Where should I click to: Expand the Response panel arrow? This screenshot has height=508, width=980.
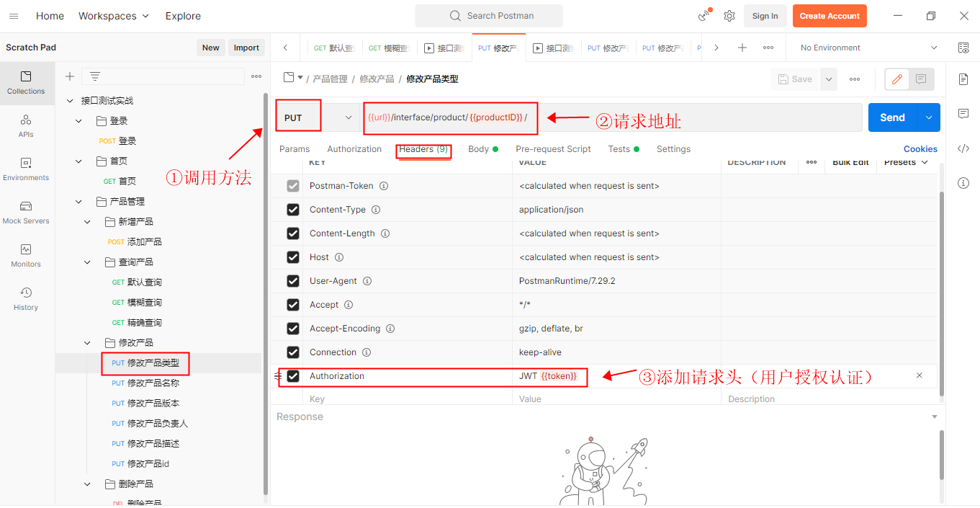tap(935, 416)
